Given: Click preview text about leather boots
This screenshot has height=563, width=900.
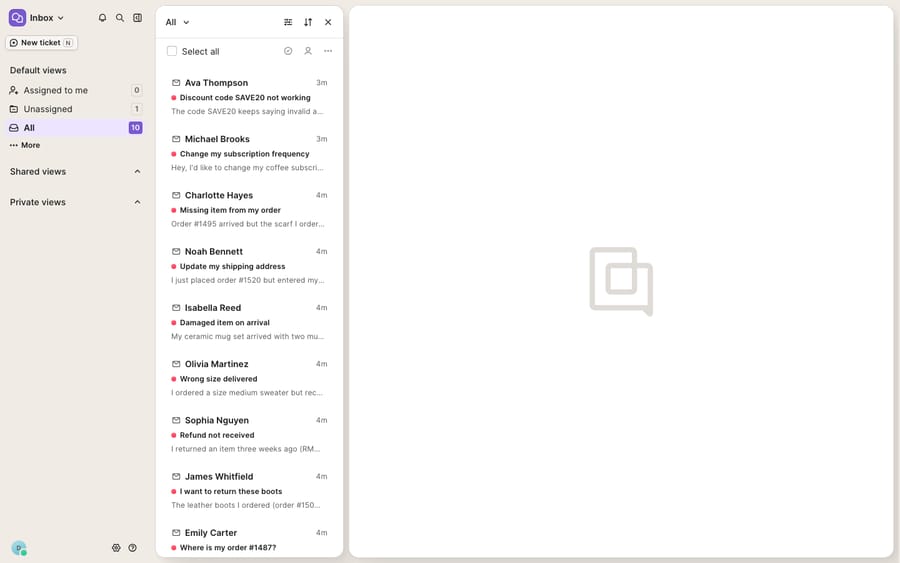Looking at the screenshot, I should coord(246,505).
